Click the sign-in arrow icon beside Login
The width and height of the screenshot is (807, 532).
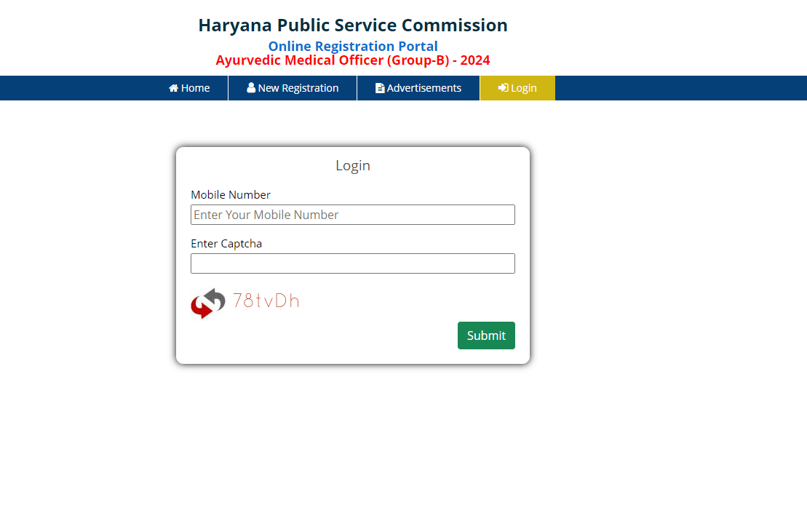point(503,88)
